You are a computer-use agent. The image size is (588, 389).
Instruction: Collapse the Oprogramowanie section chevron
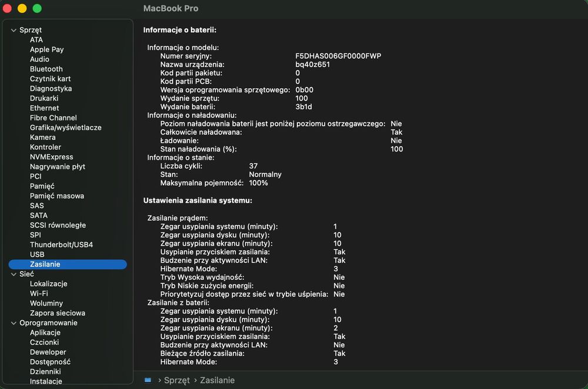(x=14, y=323)
